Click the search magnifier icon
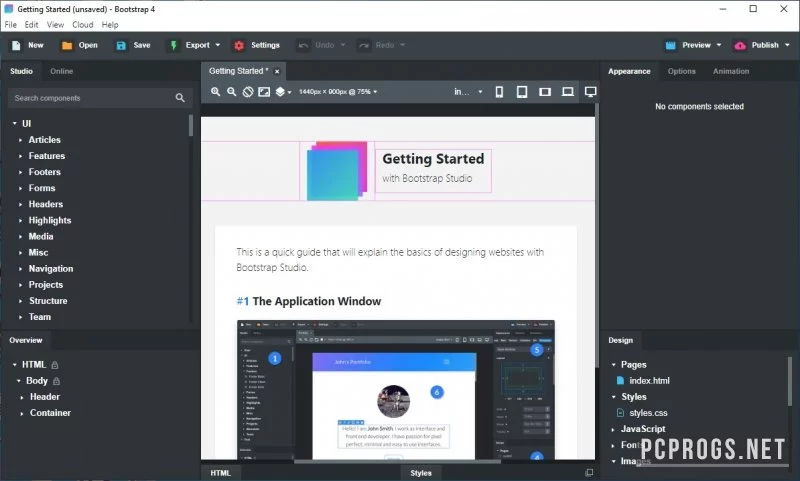The height and width of the screenshot is (481, 800). point(180,97)
